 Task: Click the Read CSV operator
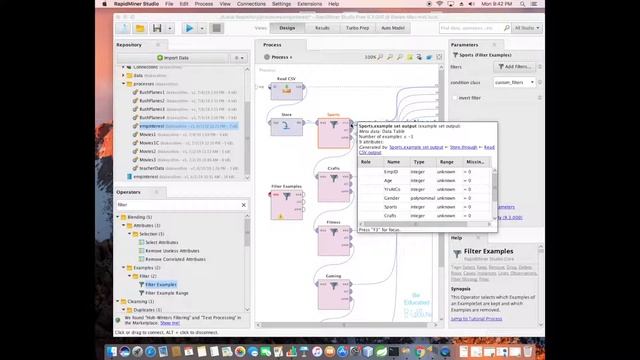click(x=287, y=91)
